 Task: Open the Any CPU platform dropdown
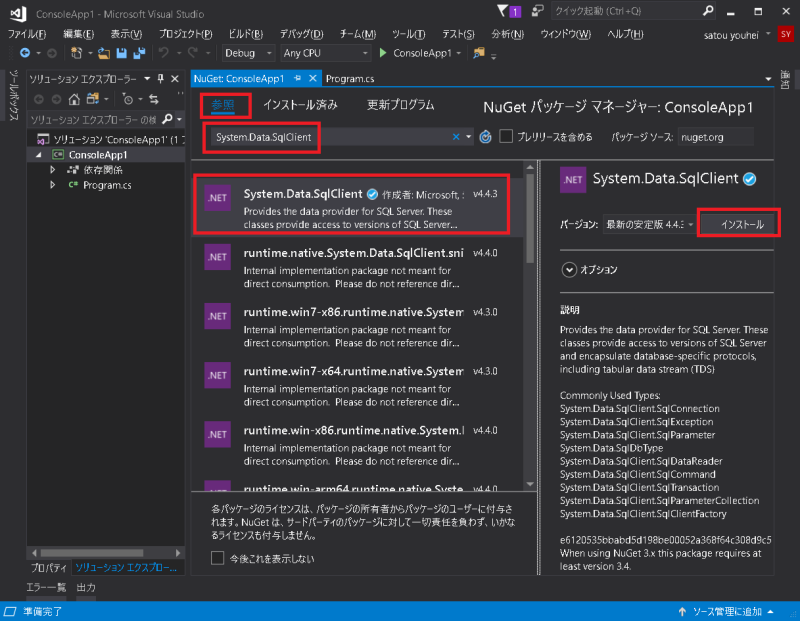tap(325, 53)
